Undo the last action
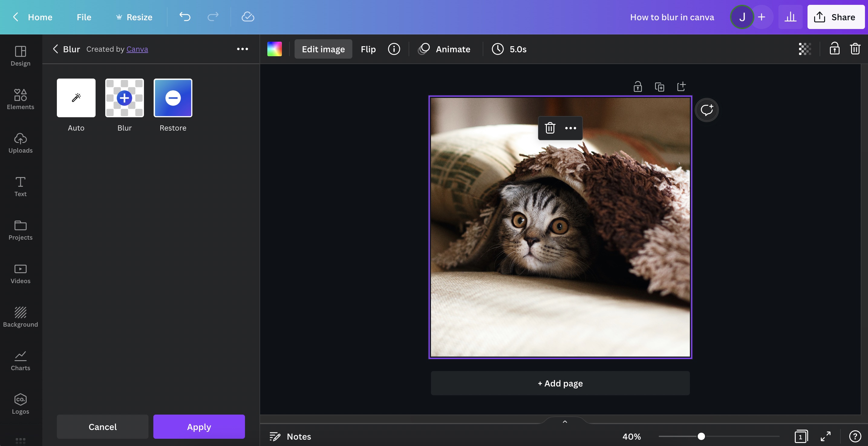Viewport: 868px width, 446px height. click(x=185, y=17)
